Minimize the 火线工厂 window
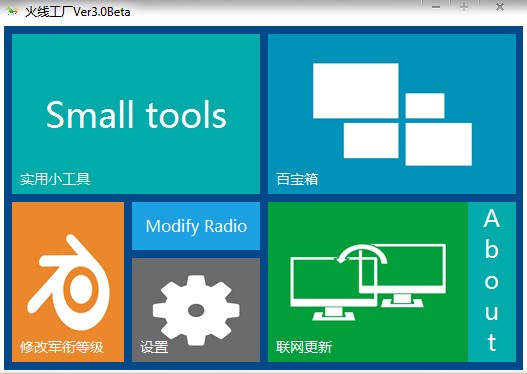527x374 pixels. pos(436,7)
